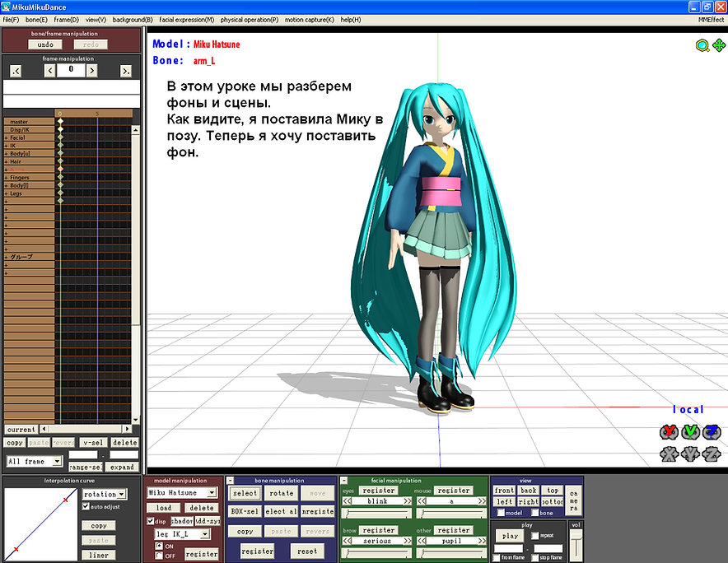Expand the Hair track group
This screenshot has height=563, width=728.
click(x=6, y=161)
